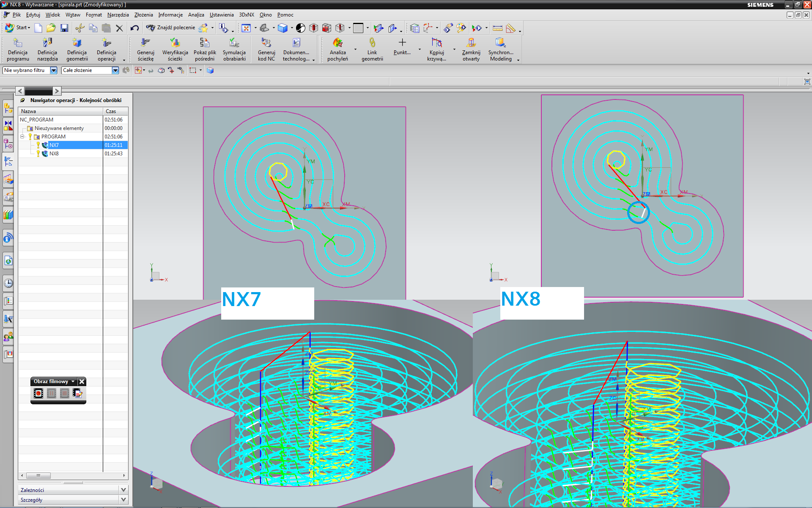Open the Nie wybrano filtru dropdown

(x=54, y=70)
